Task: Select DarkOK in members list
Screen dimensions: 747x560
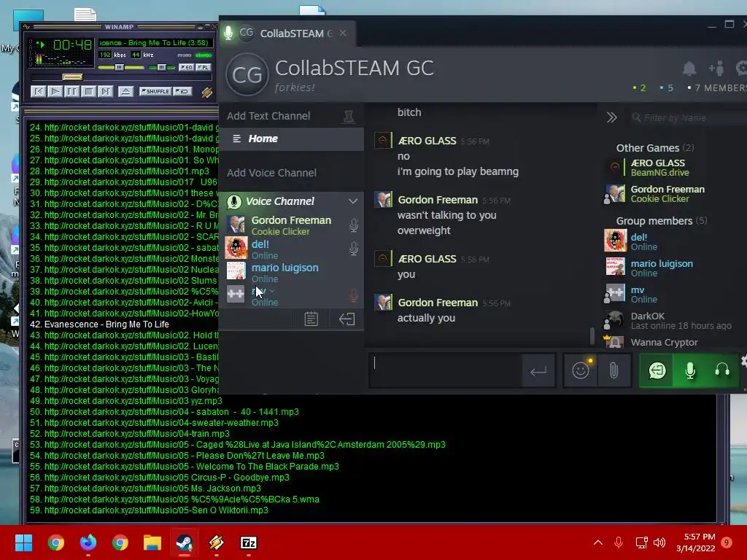Action: click(675, 321)
